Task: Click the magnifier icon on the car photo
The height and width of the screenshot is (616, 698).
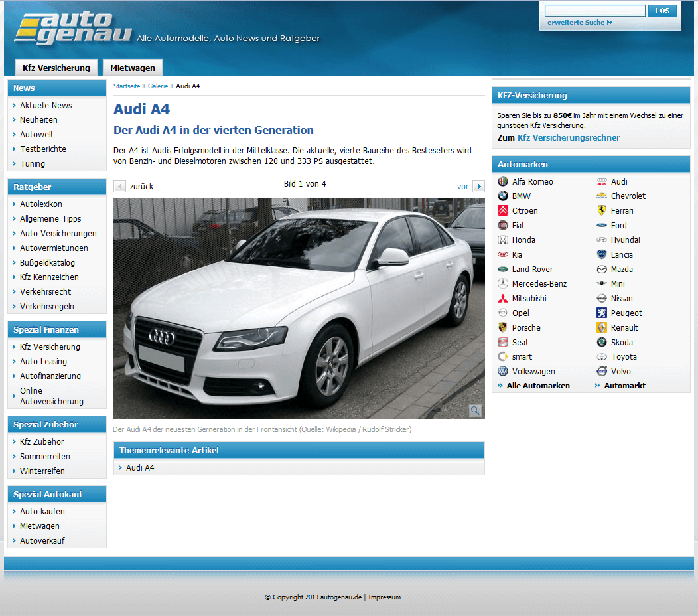Action: tap(475, 410)
